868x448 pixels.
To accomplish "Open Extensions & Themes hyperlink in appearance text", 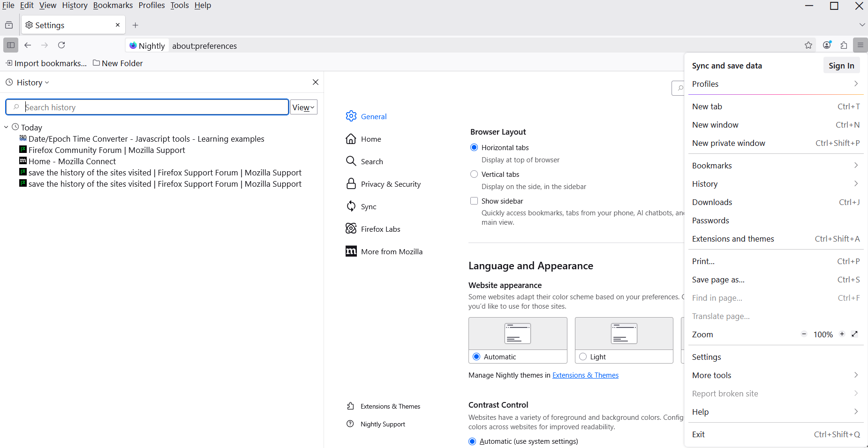I will [585, 375].
